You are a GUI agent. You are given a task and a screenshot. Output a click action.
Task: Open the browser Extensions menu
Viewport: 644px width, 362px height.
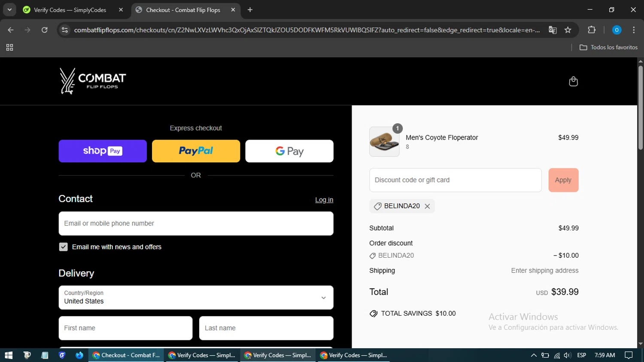click(x=592, y=30)
